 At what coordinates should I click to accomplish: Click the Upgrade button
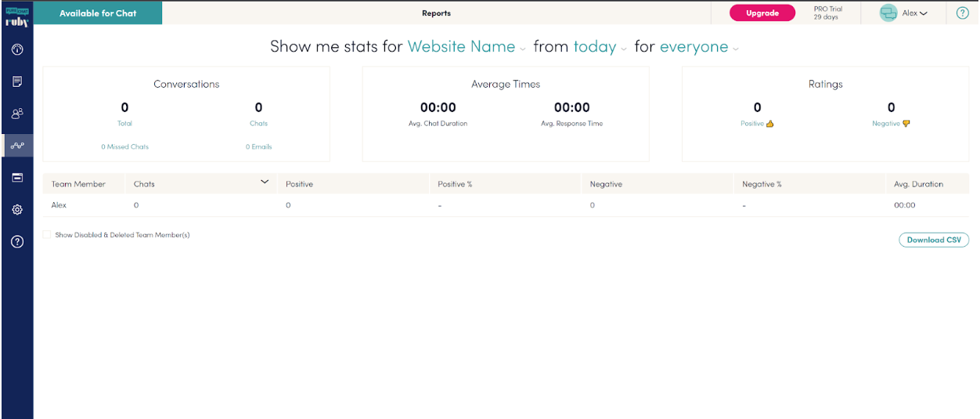click(762, 13)
